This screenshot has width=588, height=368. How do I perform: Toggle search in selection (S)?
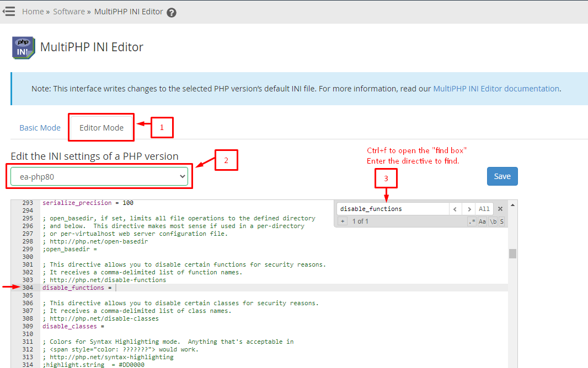tap(502, 221)
